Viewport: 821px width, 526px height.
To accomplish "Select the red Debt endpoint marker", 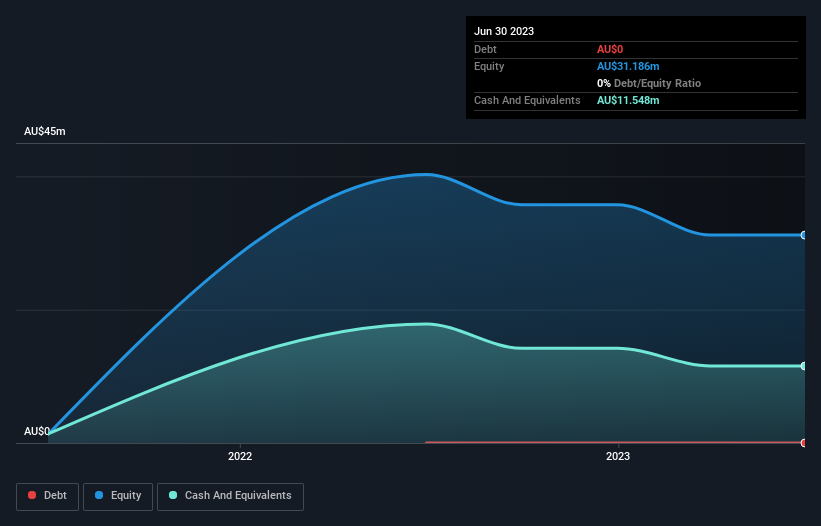I will pyautogui.click(x=804, y=443).
